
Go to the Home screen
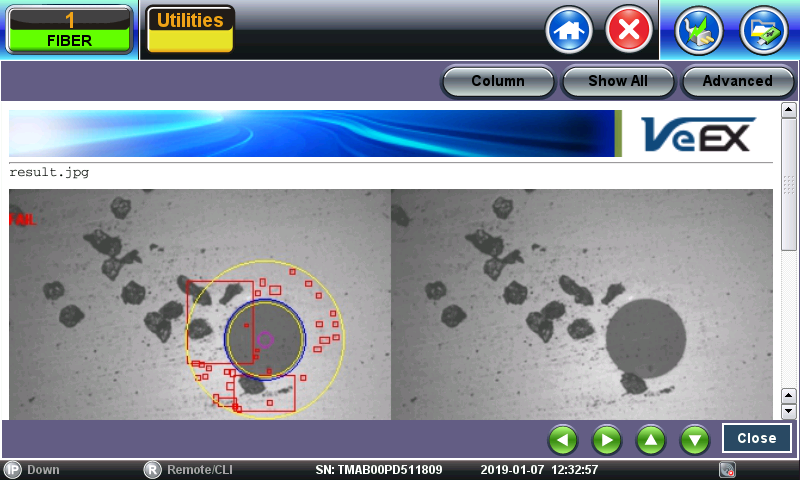(568, 30)
